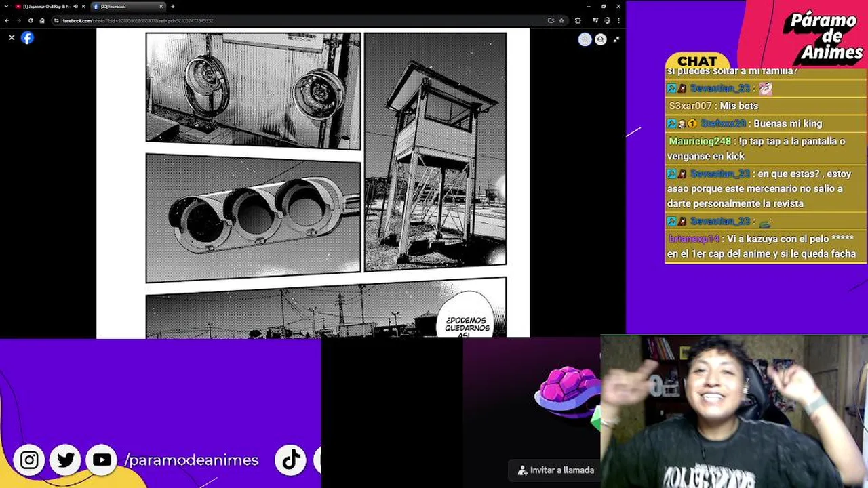Open a new browser tab
Image resolution: width=868 pixels, height=488 pixels.
pos(172,7)
